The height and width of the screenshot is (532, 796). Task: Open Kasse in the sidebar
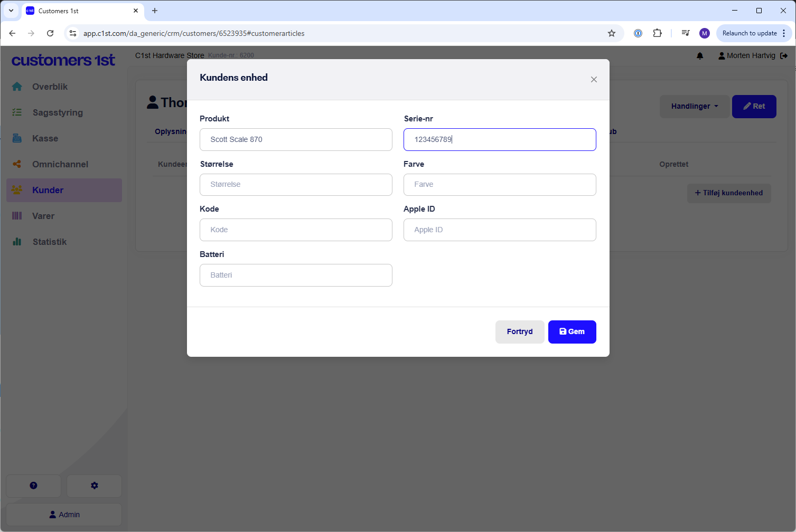coord(64,138)
